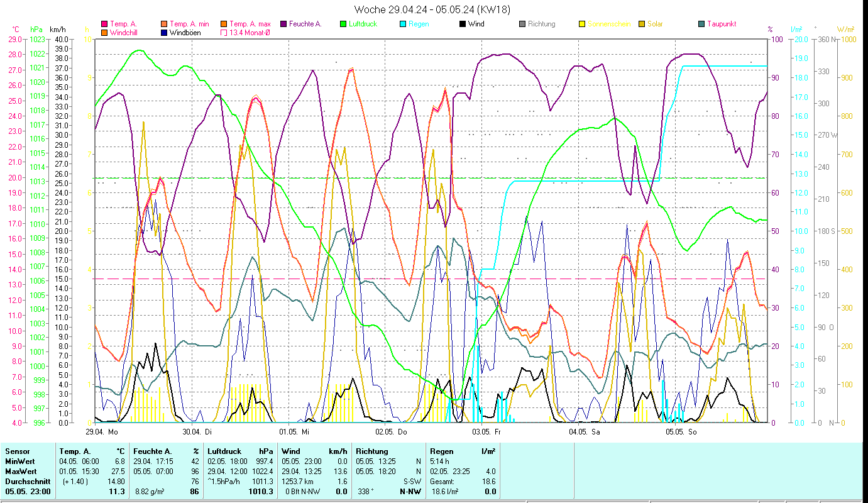
Task: Select the 02.05. Do date label
Action: coord(391,432)
